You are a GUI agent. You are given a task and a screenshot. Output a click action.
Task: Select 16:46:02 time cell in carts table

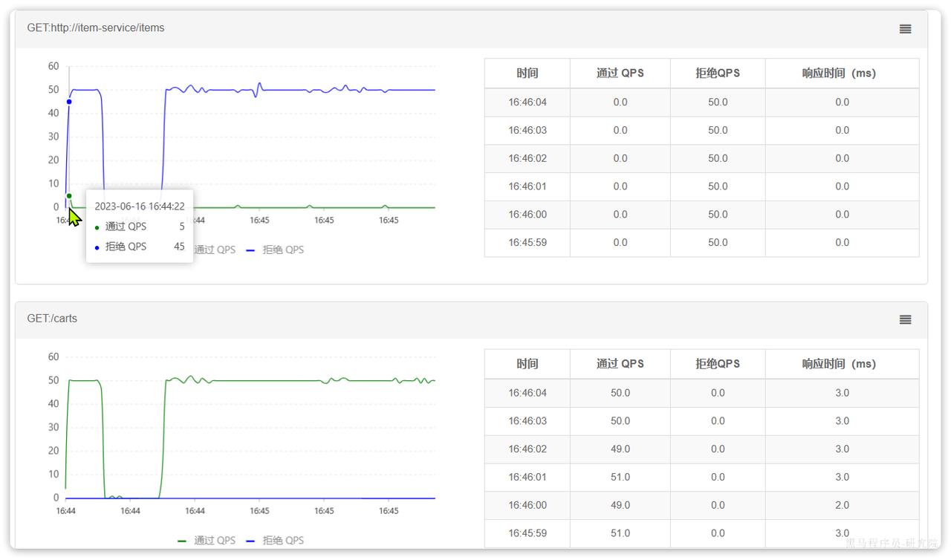528,449
